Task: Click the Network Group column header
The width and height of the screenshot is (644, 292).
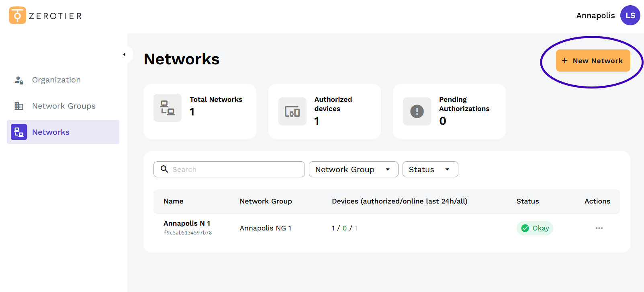Action: [266, 201]
